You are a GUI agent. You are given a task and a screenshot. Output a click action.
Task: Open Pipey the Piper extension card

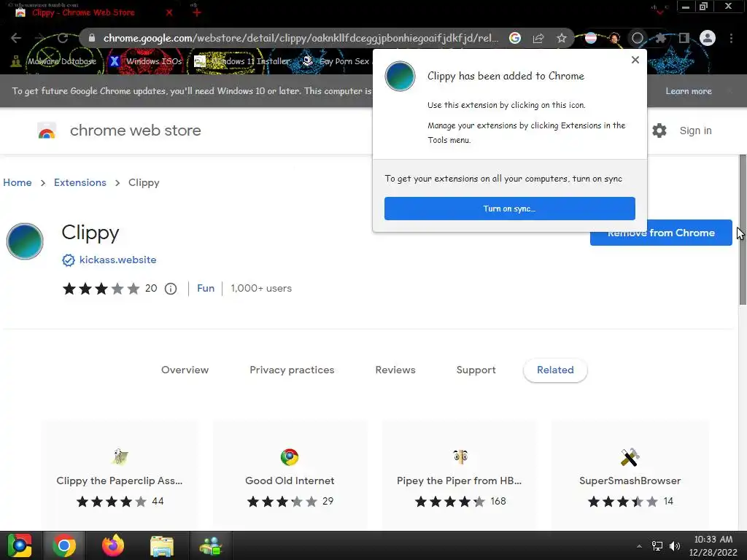(x=460, y=476)
